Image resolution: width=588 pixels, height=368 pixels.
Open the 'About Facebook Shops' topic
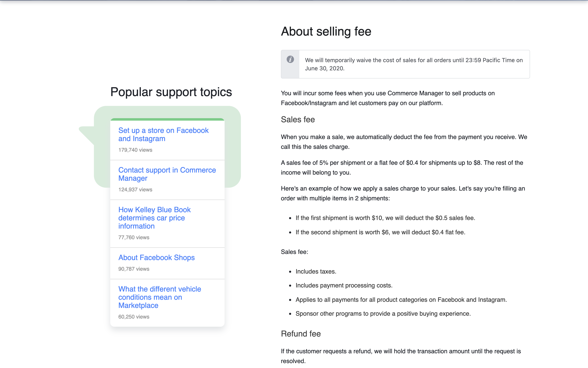point(156,258)
